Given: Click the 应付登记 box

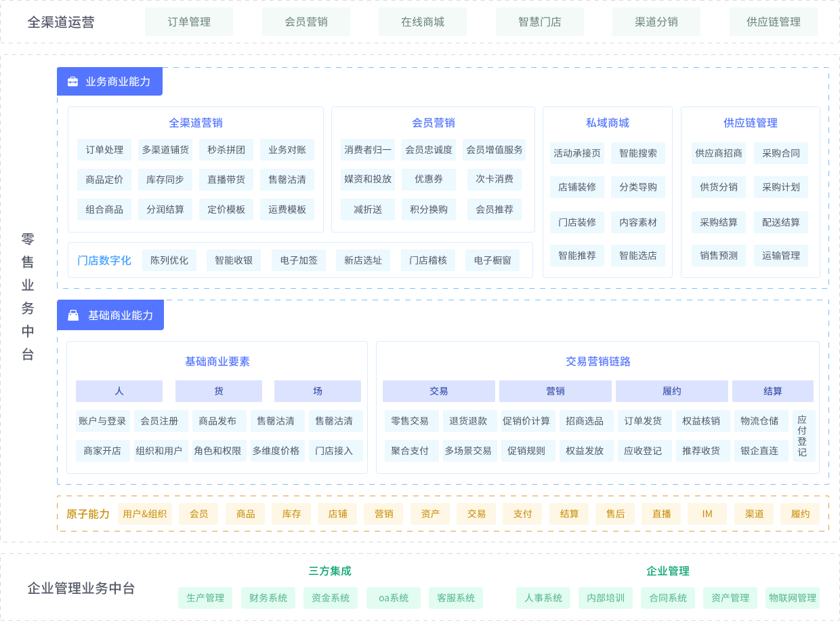Looking at the screenshot, I should tap(804, 436).
